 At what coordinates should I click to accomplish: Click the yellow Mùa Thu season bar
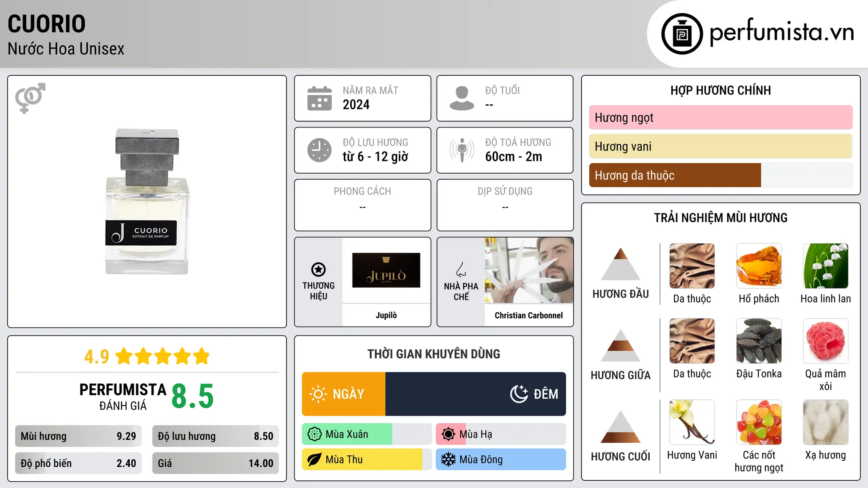362,460
